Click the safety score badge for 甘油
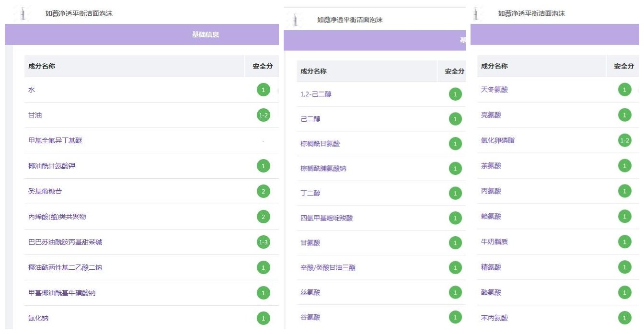Viewport: 644px width, 334px height. tap(263, 115)
